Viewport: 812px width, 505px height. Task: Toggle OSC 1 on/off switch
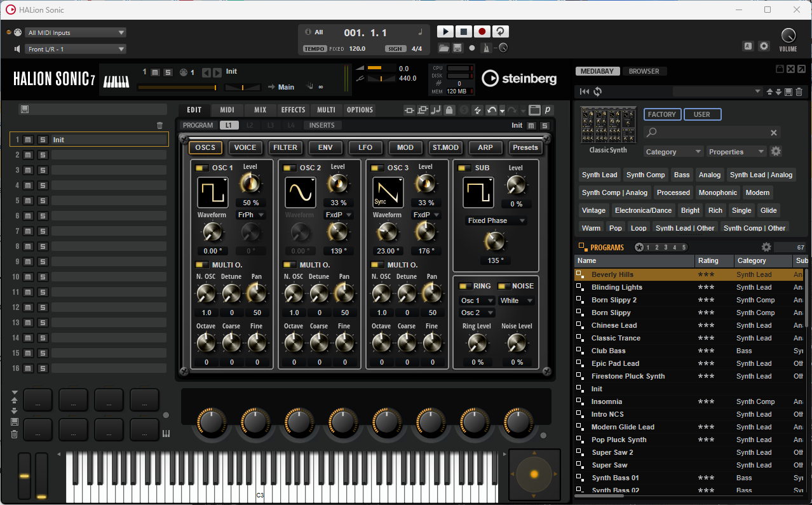click(202, 168)
